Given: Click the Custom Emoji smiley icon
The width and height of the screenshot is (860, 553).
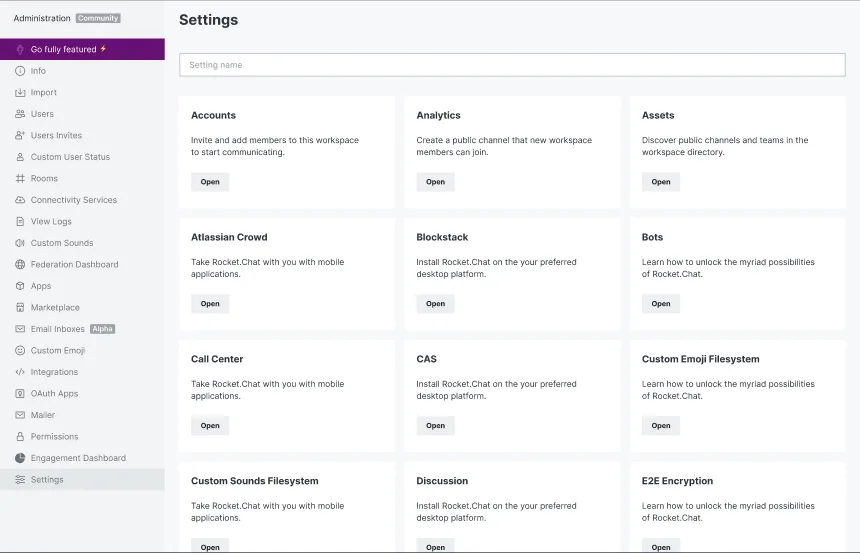Looking at the screenshot, I should click(20, 350).
